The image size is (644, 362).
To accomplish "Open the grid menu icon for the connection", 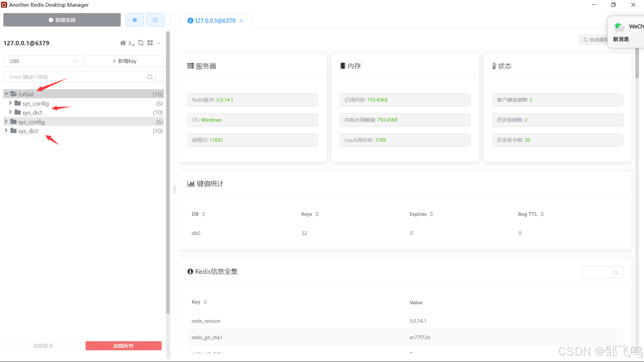I will pyautogui.click(x=150, y=43).
